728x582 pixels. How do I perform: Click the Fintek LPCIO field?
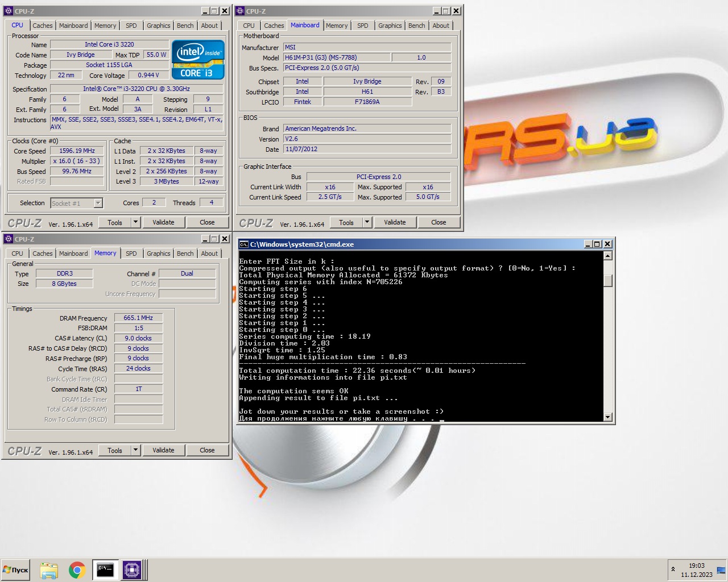(x=303, y=102)
